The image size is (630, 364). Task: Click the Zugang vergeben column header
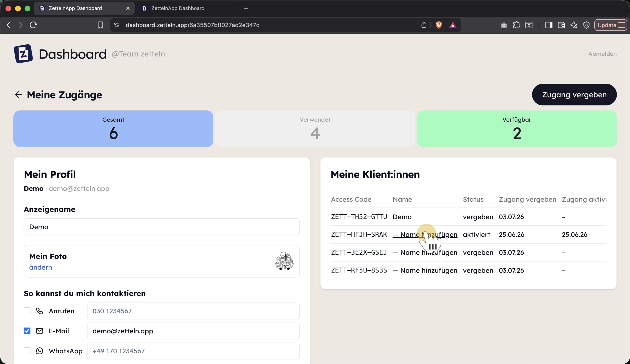pos(527,199)
